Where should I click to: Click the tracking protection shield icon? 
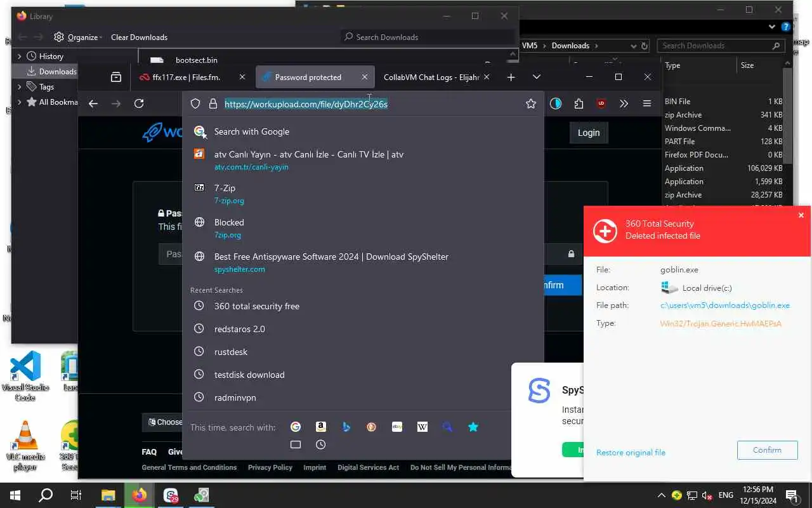click(x=195, y=104)
